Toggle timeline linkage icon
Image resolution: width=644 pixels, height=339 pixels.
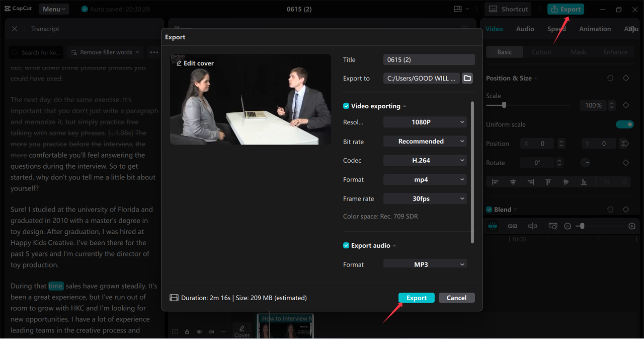coord(513,226)
